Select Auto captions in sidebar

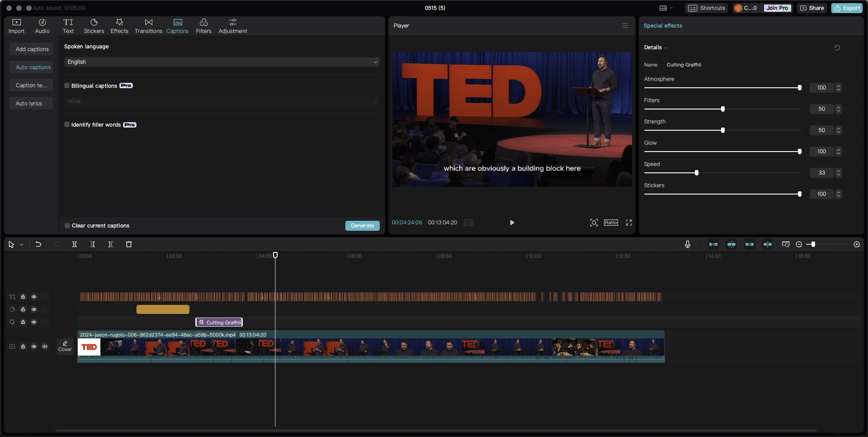point(32,67)
